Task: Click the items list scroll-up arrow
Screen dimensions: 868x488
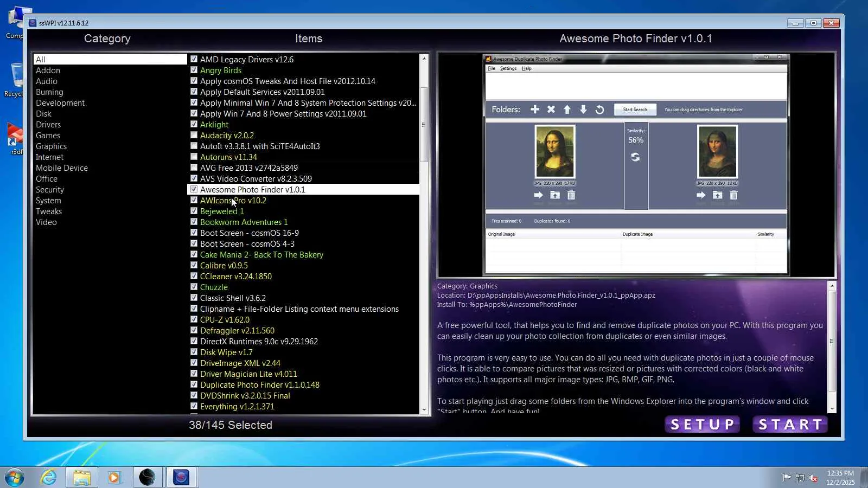Action: point(424,58)
